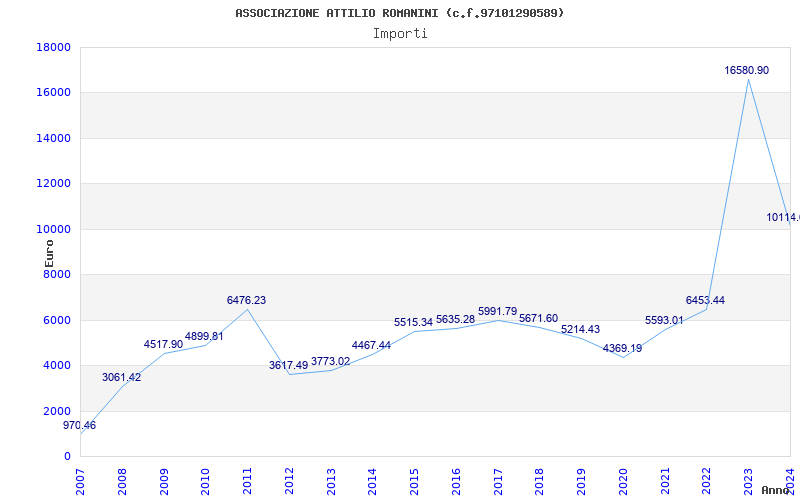Viewport: 800px width, 500px height.
Task: Select the 3773.02 data label
Action: 331,361
